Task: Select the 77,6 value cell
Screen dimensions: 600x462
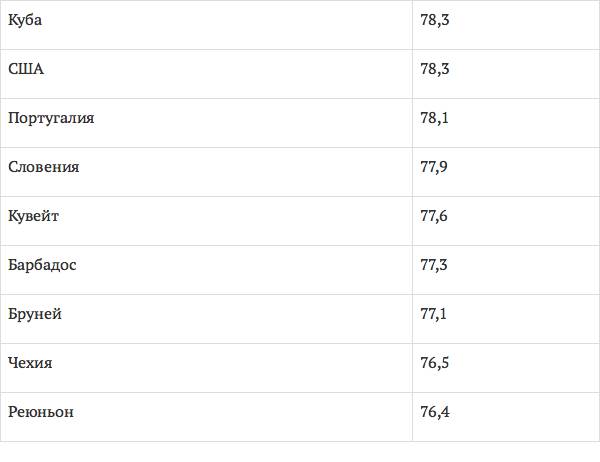Action: tap(434, 216)
